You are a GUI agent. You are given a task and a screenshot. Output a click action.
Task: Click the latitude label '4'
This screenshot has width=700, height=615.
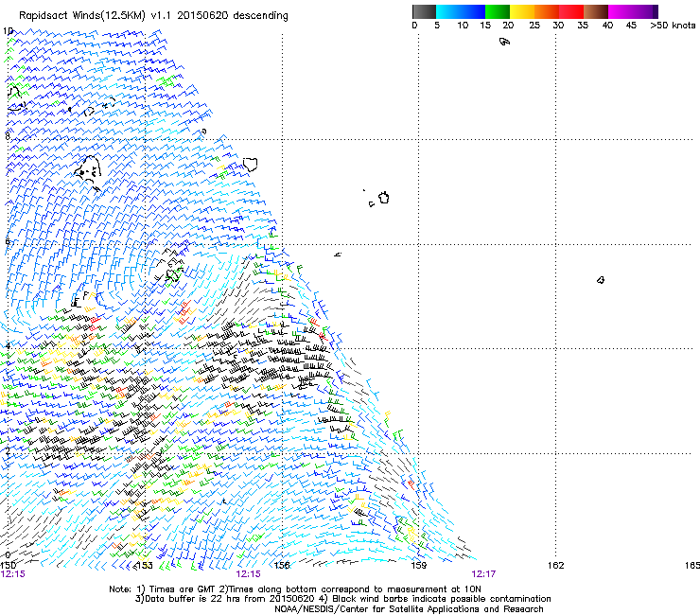[x=8, y=346]
